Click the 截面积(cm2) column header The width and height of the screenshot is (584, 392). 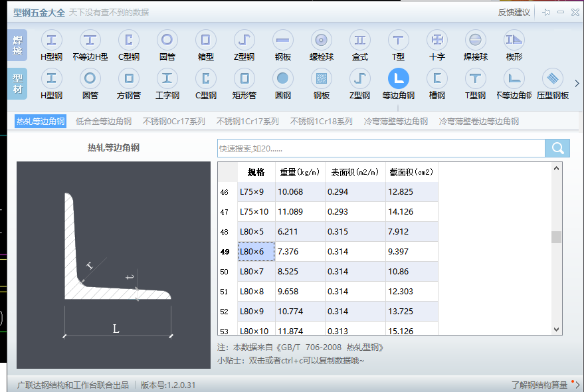412,172
